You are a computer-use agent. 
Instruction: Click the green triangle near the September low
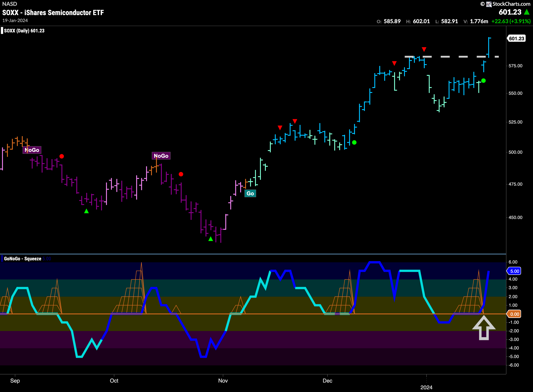pyautogui.click(x=86, y=211)
